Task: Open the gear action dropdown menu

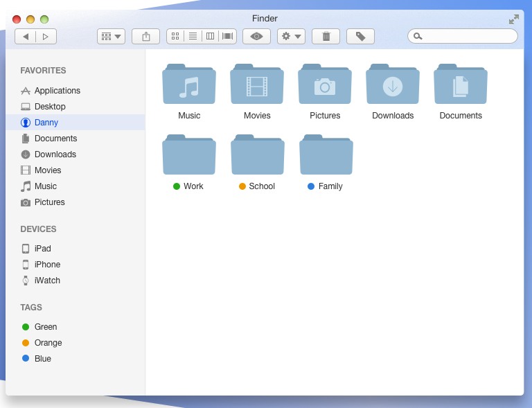Action: pos(291,36)
